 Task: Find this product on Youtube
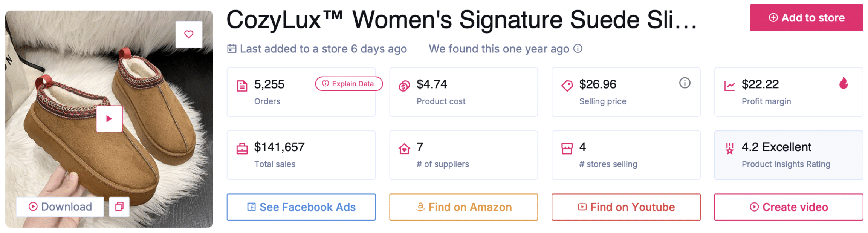tap(626, 207)
